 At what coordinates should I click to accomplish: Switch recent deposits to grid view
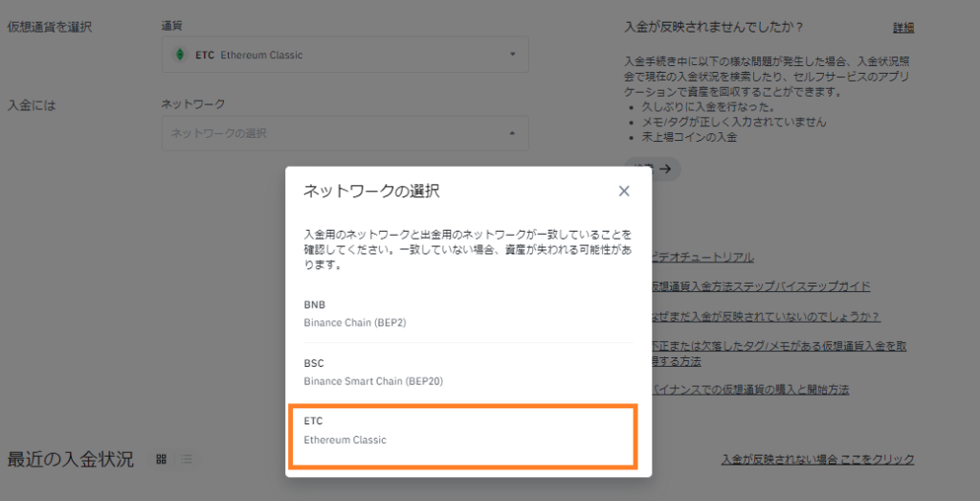[161, 459]
